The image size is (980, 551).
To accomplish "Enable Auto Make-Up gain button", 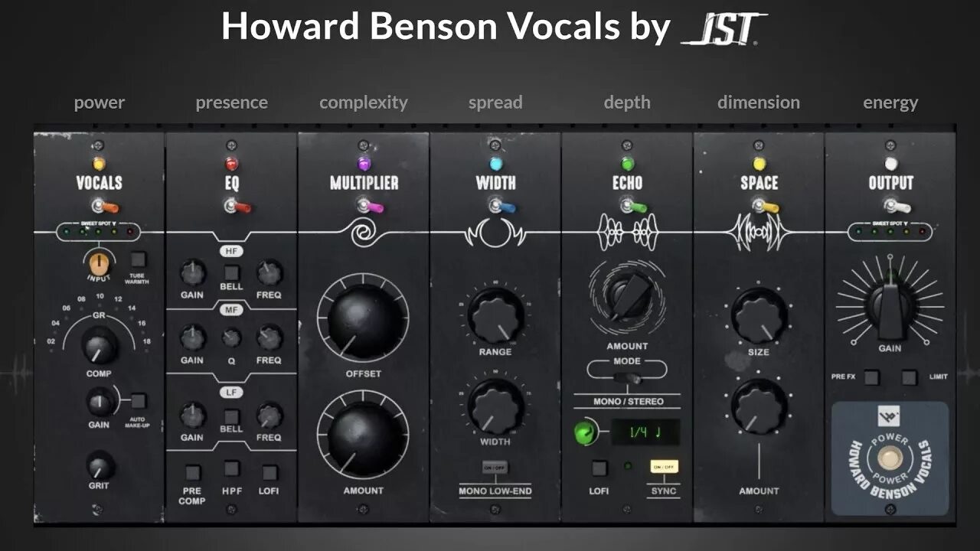I will [139, 401].
